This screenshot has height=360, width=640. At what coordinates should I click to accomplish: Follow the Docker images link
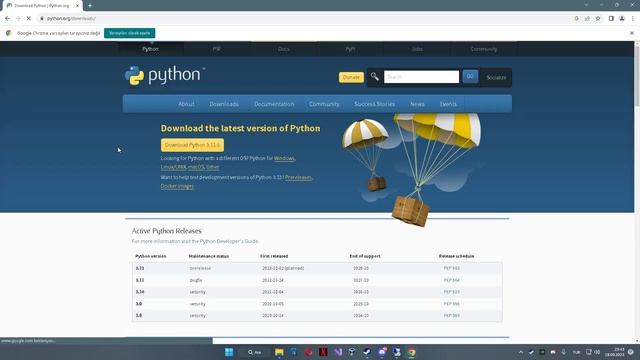click(177, 186)
